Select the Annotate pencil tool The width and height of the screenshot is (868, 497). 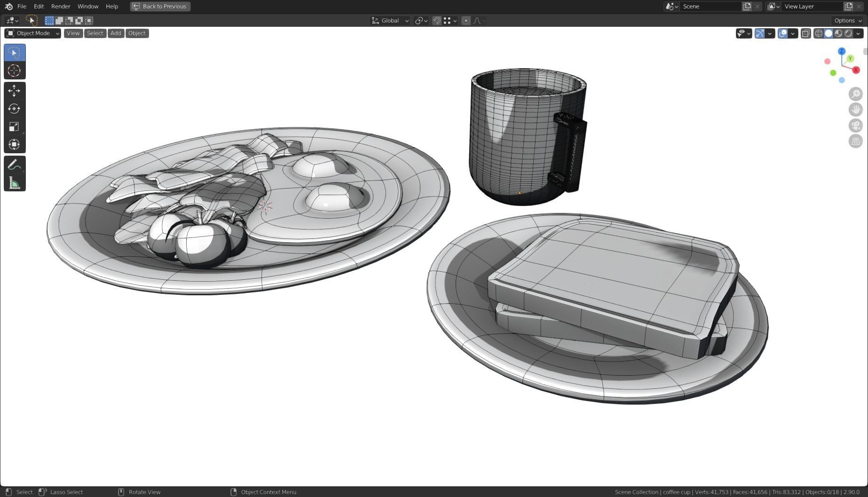pos(15,165)
